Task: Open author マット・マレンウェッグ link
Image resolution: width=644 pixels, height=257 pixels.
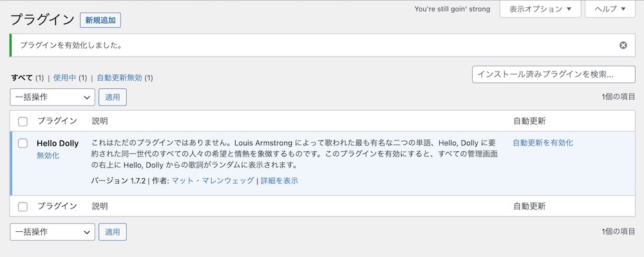Action: tap(213, 180)
